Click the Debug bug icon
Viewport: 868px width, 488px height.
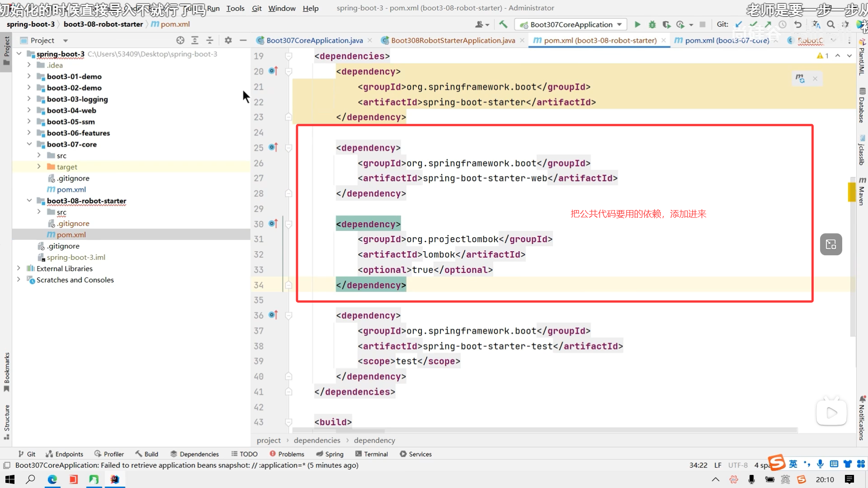tap(652, 24)
